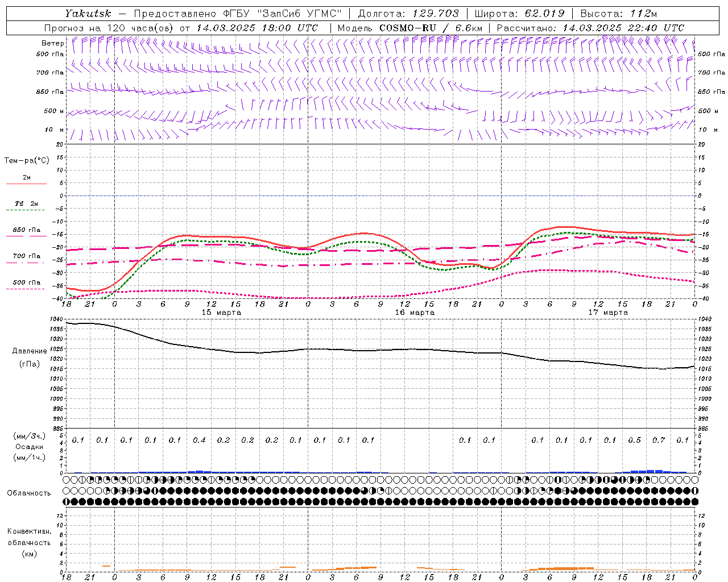Screen dimensions: 728x582
Task: Select the Модель COSMO-RU / 6.6км label
Action: pos(410,28)
